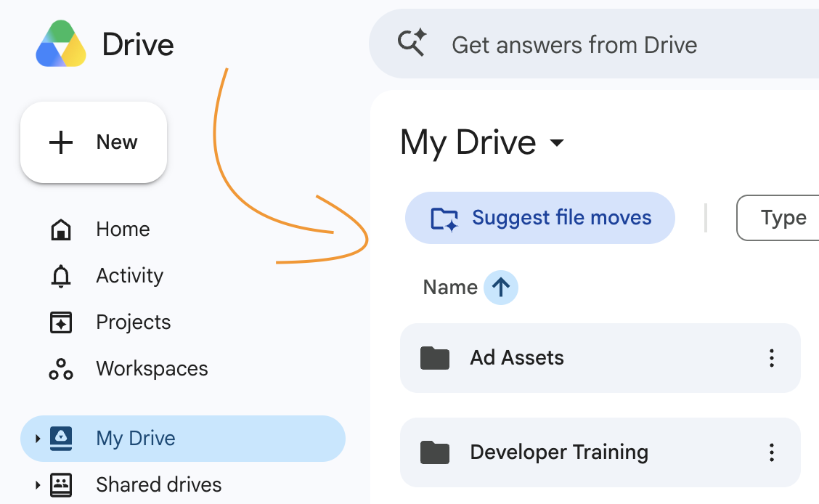This screenshot has width=819, height=504.
Task: Click the Drive wordmark next to the logo
Action: click(138, 44)
